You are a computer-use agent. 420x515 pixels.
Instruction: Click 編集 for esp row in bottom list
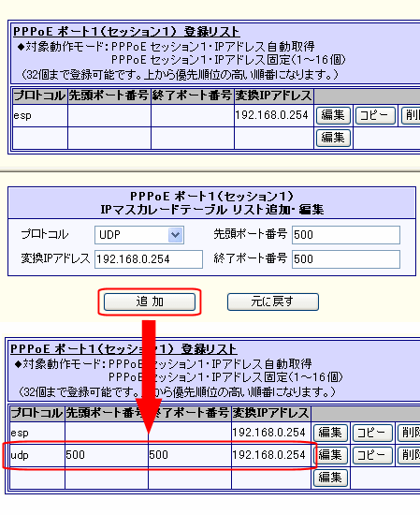[330, 433]
